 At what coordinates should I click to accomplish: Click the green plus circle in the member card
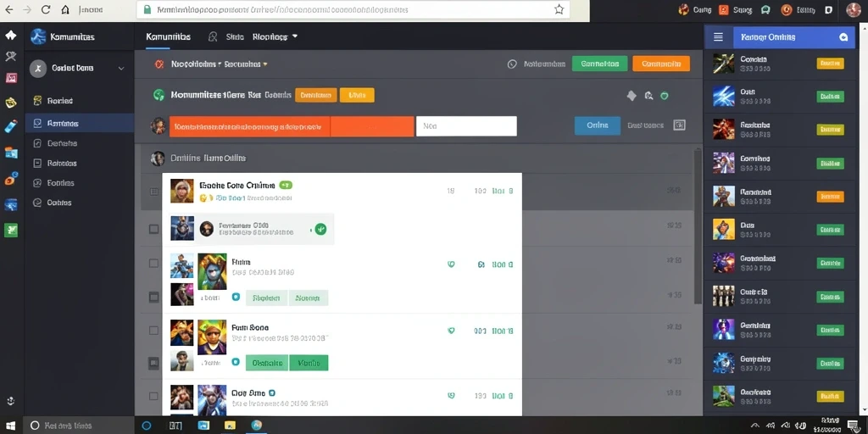(320, 229)
